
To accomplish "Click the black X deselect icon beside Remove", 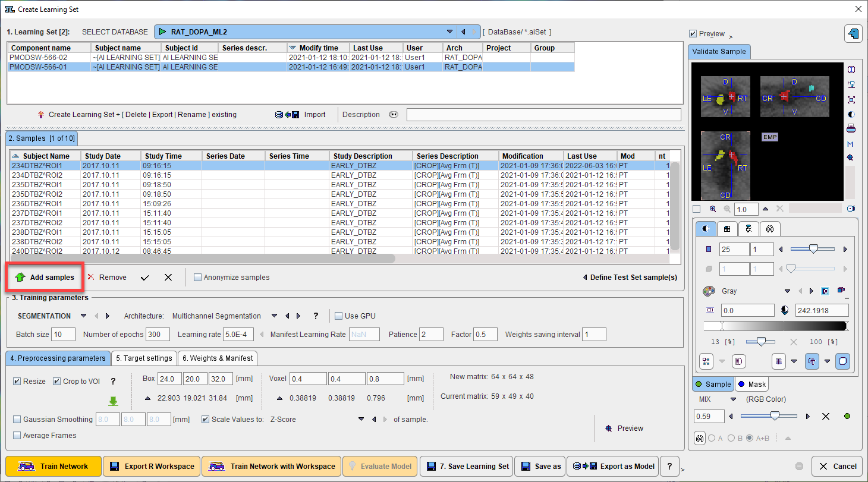I will point(168,278).
